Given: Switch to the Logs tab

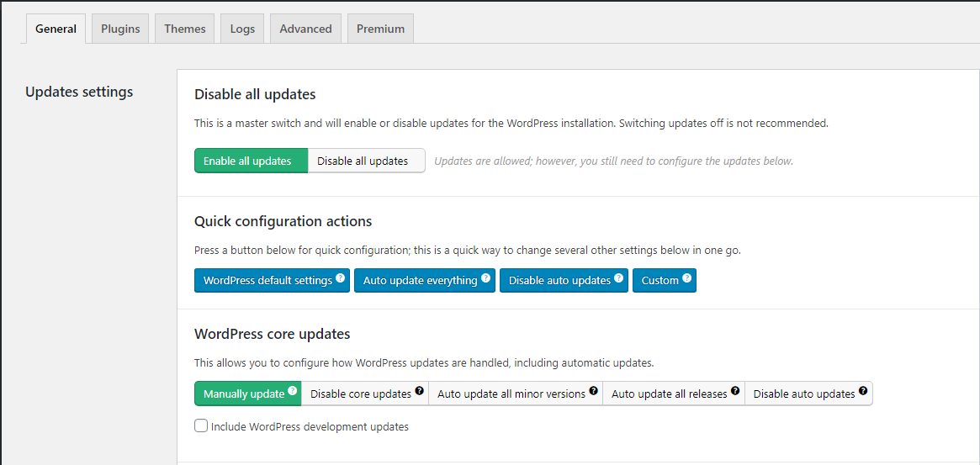Looking at the screenshot, I should pos(242,29).
